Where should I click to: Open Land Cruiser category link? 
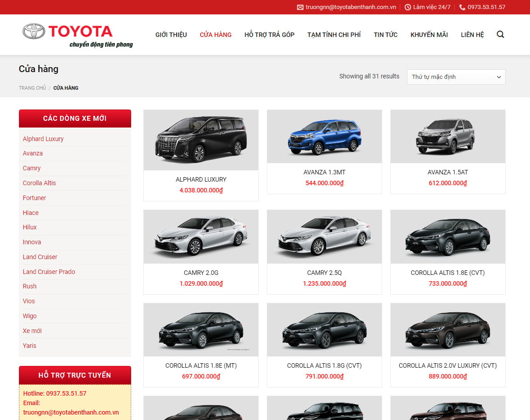(40, 257)
